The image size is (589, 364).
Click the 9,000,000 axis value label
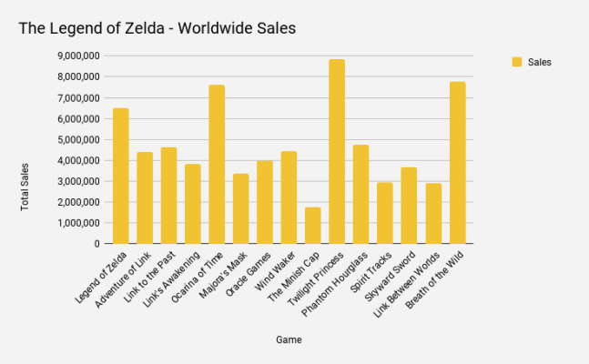click(77, 56)
